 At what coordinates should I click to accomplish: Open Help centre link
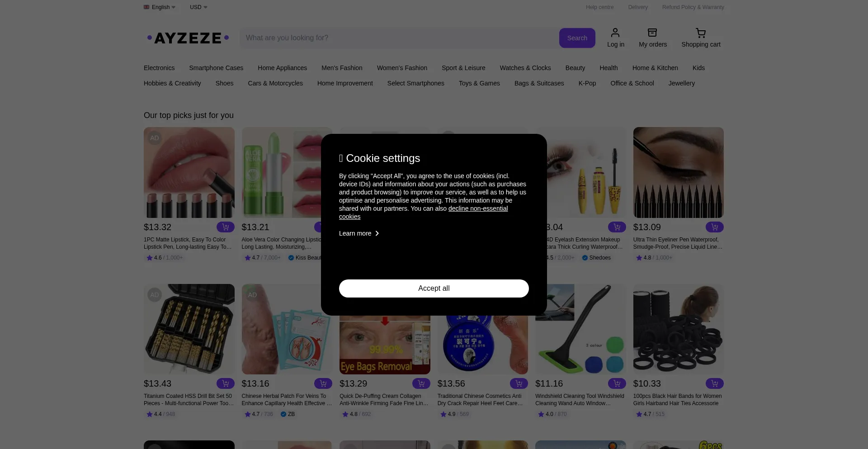click(600, 7)
